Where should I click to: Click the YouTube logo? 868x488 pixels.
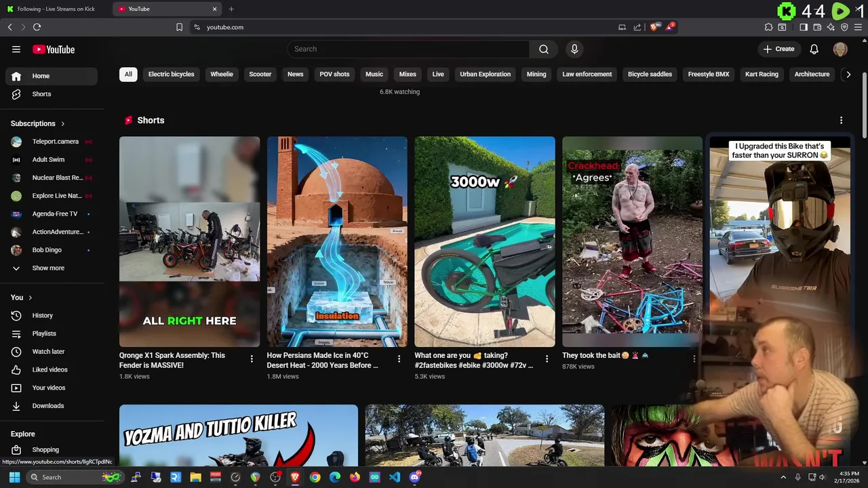(x=54, y=49)
